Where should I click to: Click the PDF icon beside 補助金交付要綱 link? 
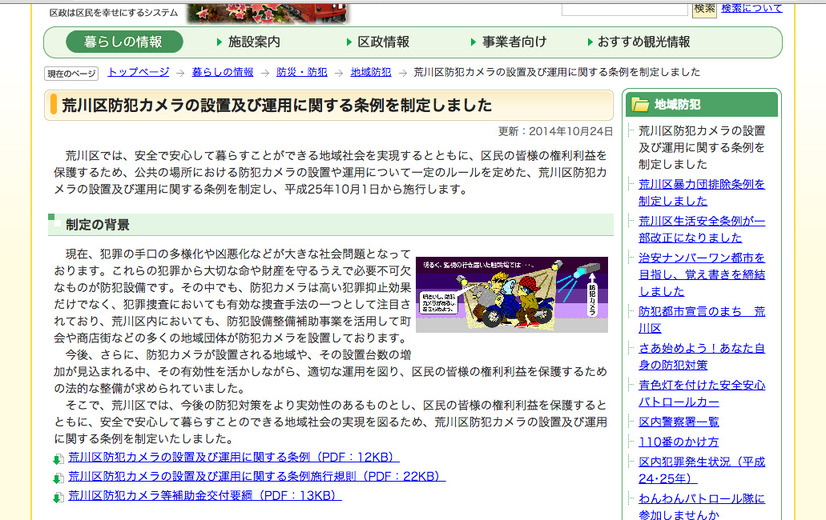point(58,496)
